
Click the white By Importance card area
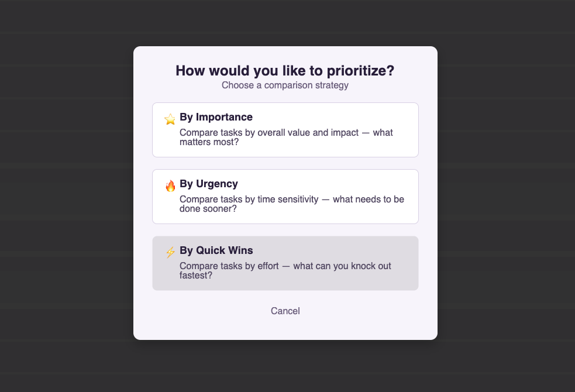pyautogui.click(x=285, y=129)
